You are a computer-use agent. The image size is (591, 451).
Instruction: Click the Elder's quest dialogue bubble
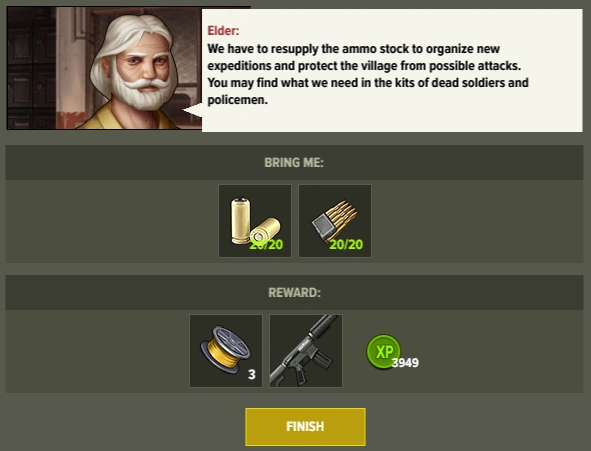click(392, 70)
